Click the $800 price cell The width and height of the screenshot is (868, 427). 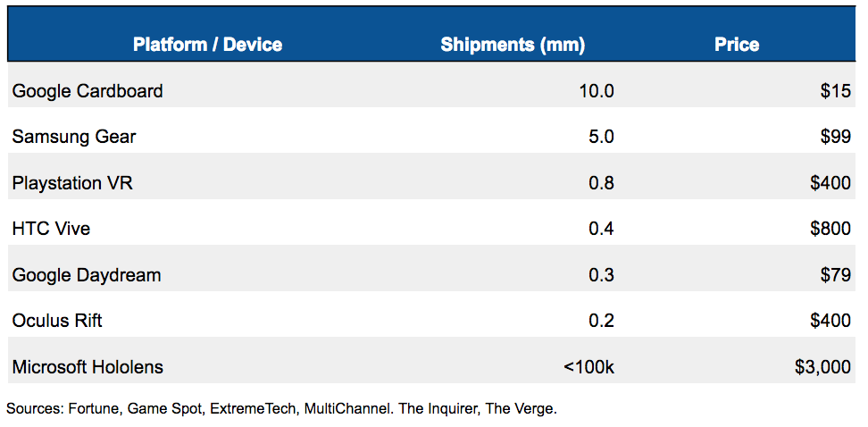pyautogui.click(x=830, y=228)
